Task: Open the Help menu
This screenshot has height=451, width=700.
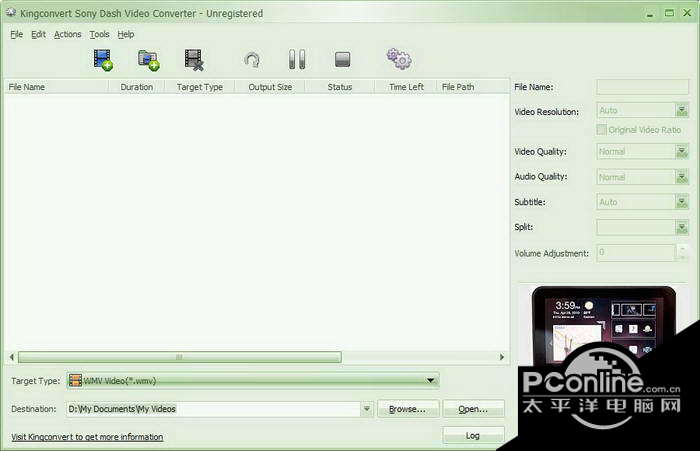Action: tap(126, 34)
